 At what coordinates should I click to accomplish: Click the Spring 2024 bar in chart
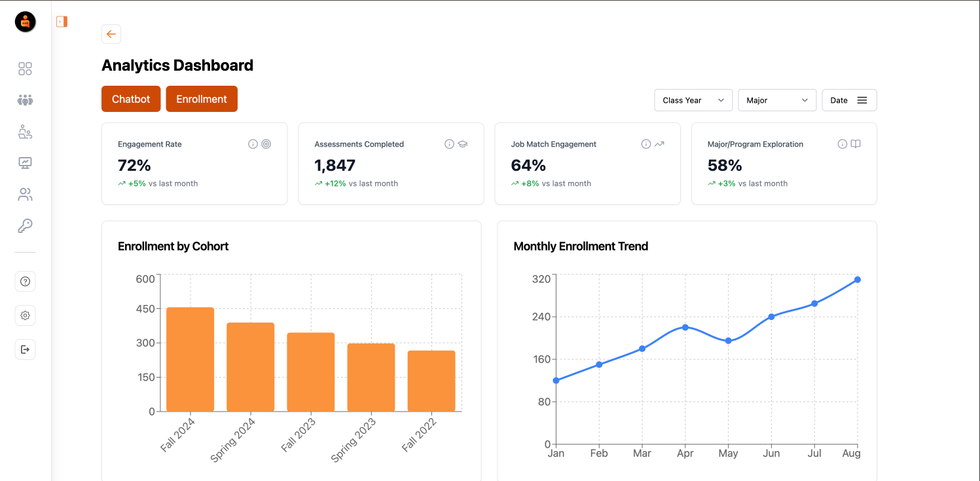pyautogui.click(x=251, y=367)
